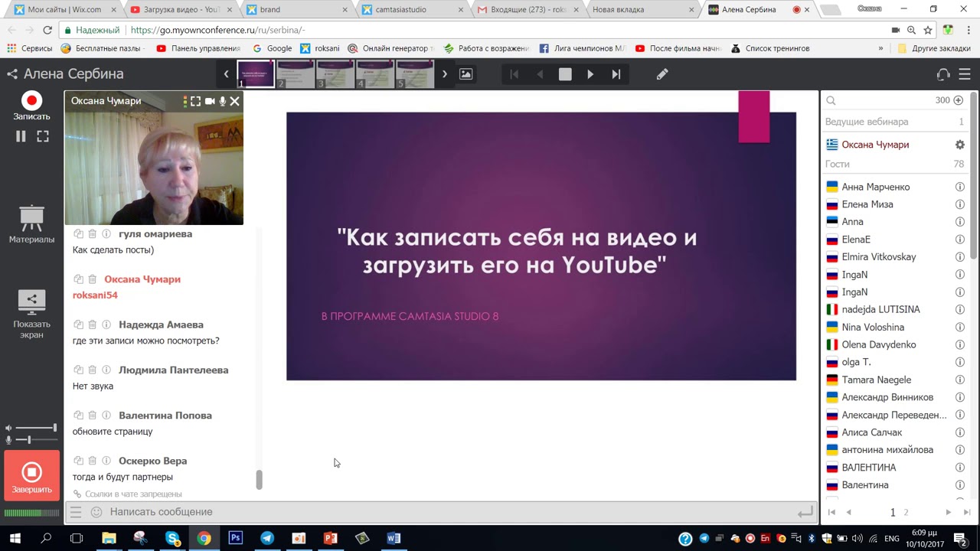Open the hamburger menu at top right

click(x=965, y=74)
